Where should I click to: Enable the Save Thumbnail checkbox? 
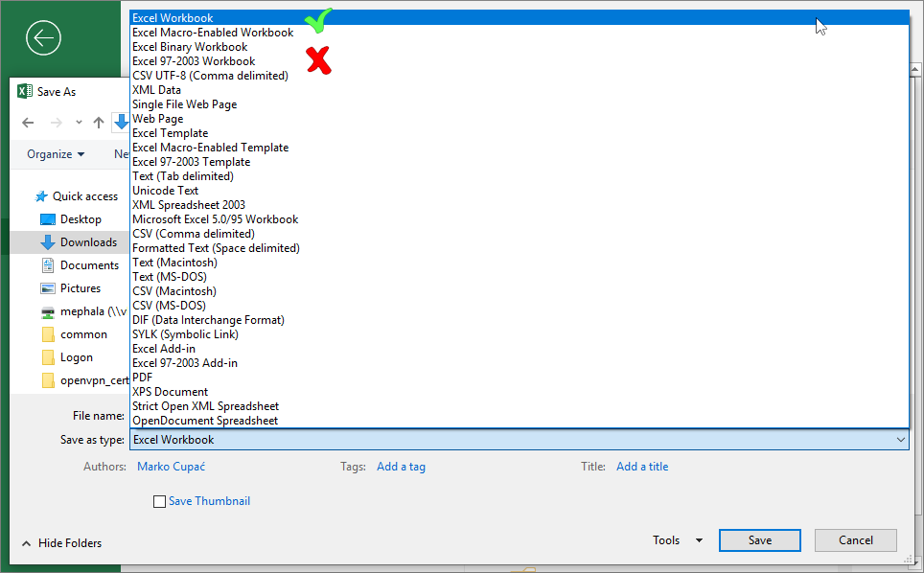pos(159,501)
